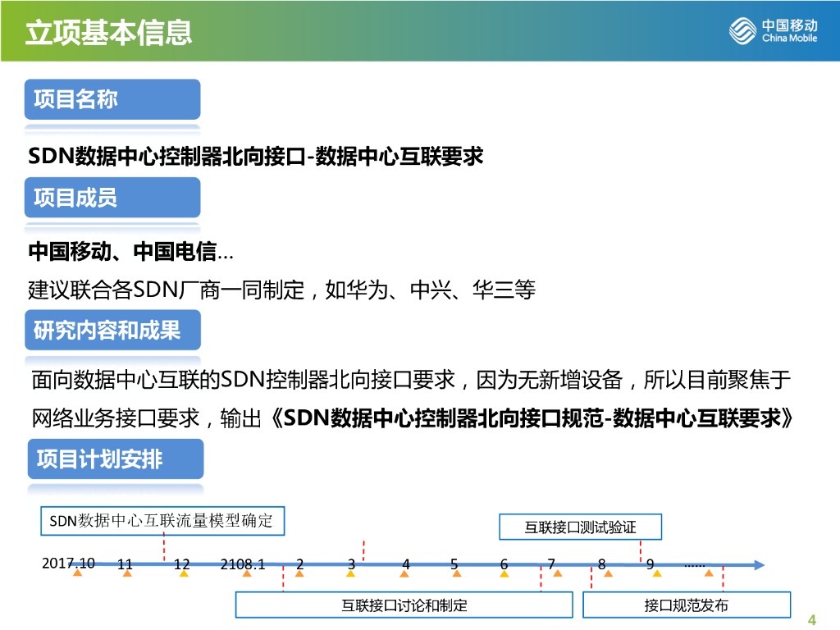Click the 互联接口讨论和制定 box
This screenshot has height=630, width=840.
pos(404,605)
